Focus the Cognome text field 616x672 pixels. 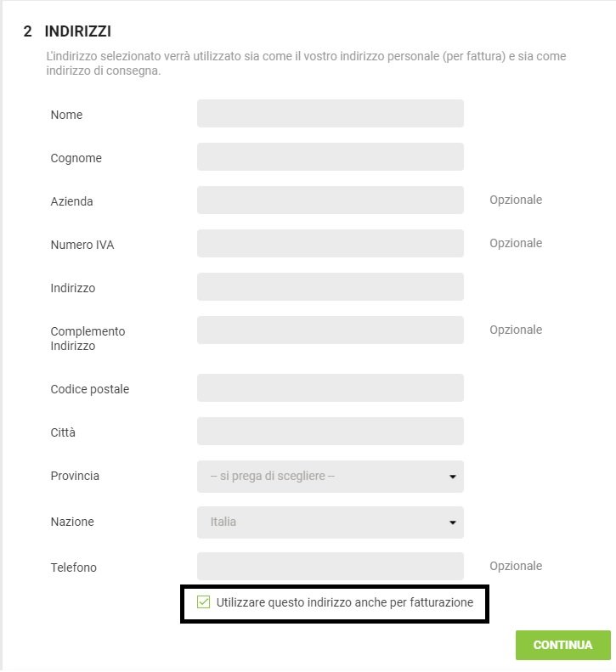[330, 157]
